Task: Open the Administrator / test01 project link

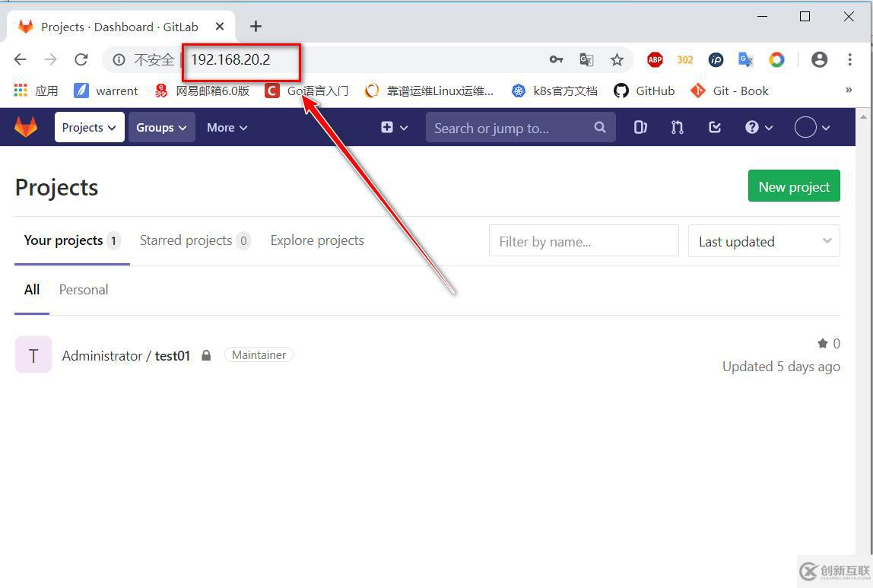Action: coord(125,356)
